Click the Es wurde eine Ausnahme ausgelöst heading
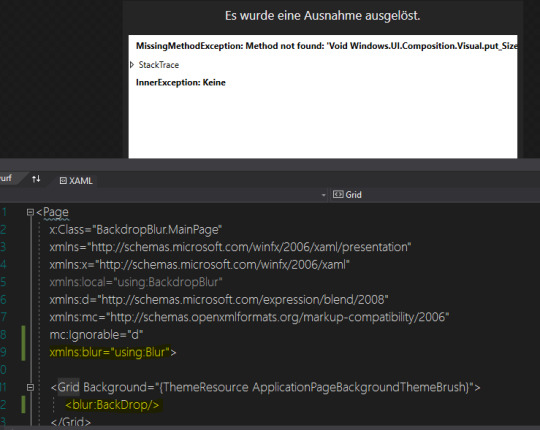The height and width of the screenshot is (430, 540). click(x=323, y=16)
